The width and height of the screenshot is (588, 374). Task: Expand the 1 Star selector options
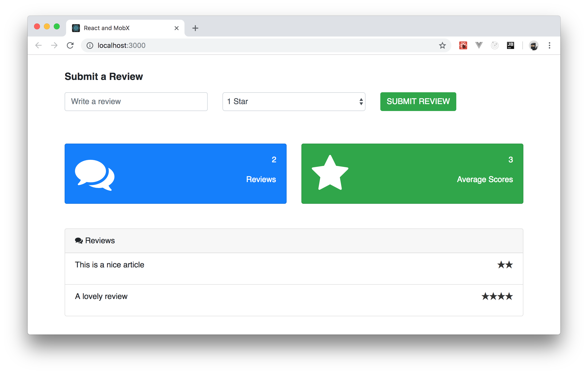click(x=294, y=101)
